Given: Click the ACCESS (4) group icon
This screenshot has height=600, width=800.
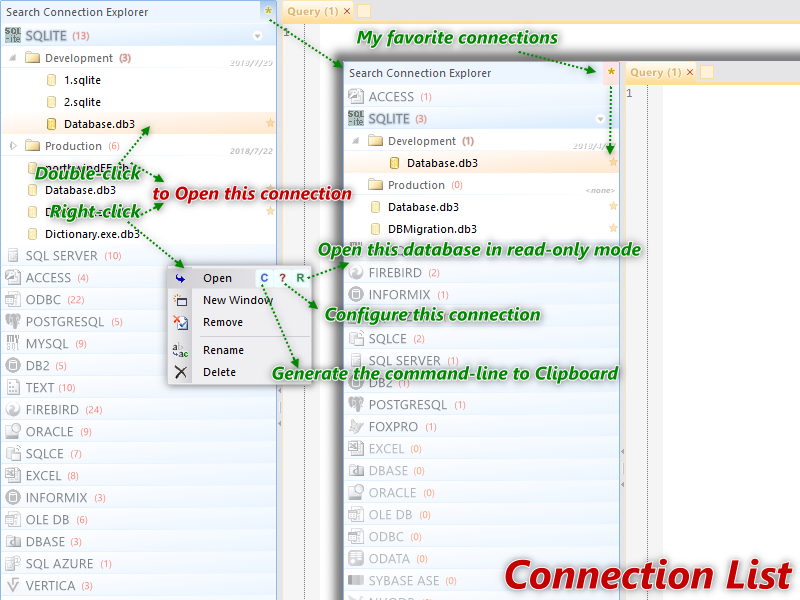Looking at the screenshot, I should 13,277.
